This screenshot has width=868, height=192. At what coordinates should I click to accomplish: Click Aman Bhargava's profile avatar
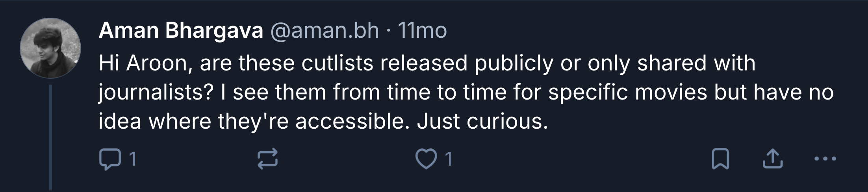[50, 48]
